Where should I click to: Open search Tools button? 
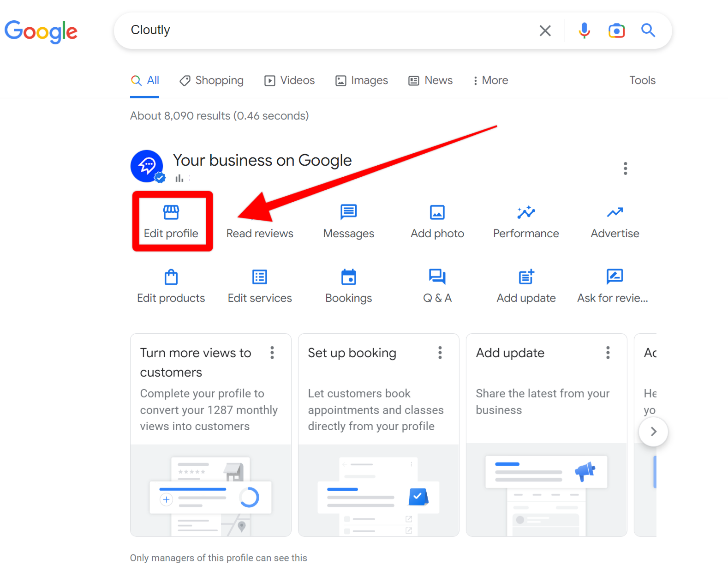642,80
